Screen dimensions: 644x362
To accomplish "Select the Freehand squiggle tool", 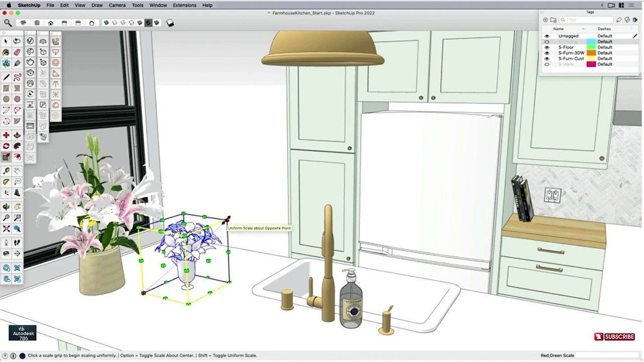I will [x=17, y=77].
